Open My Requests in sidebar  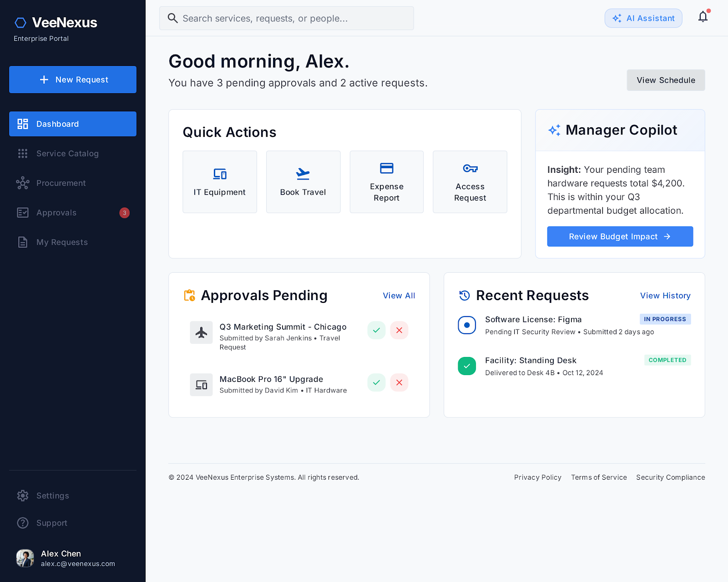click(73, 242)
